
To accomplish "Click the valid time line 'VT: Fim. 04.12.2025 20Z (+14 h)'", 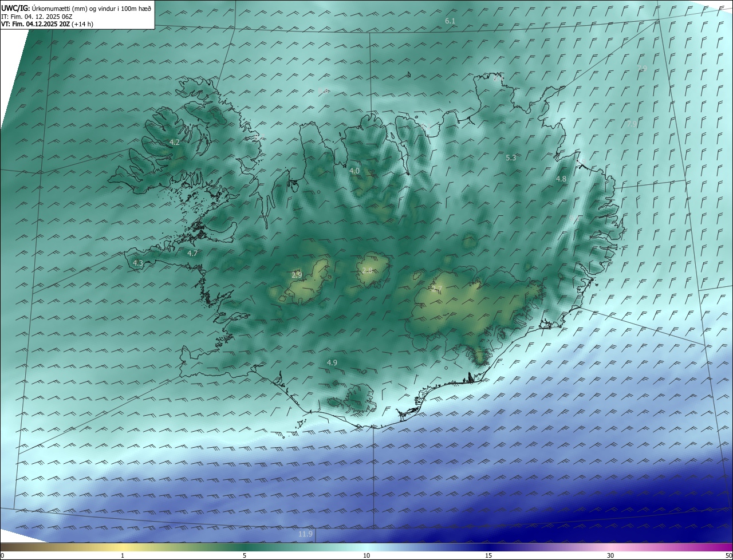I will (47, 24).
